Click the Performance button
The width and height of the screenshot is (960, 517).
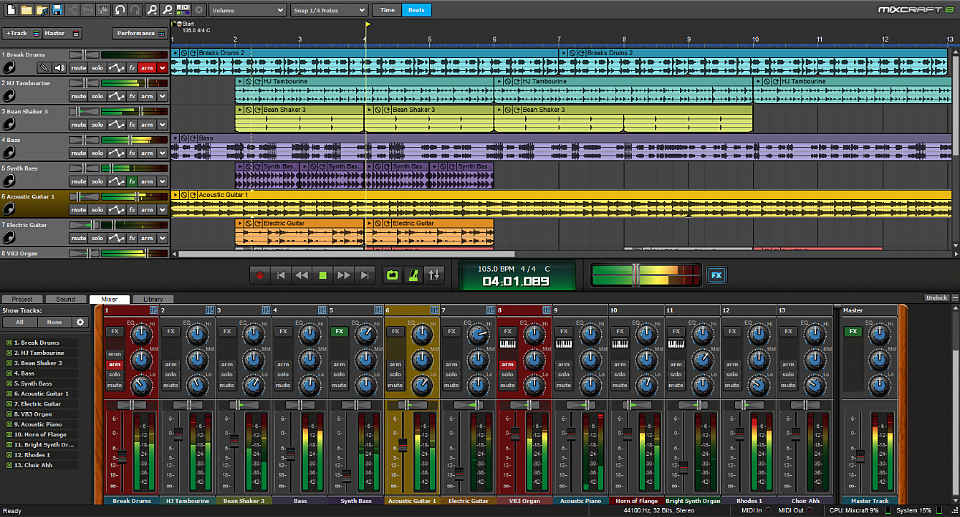pyautogui.click(x=135, y=33)
